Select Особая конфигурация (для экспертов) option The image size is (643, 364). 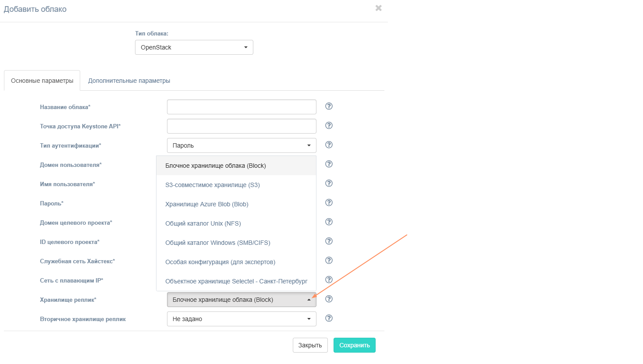236,262
